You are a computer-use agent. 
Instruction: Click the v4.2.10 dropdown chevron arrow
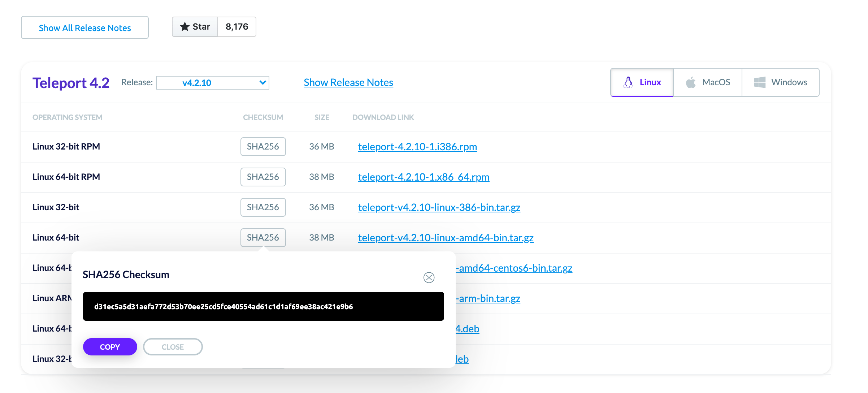(x=263, y=83)
